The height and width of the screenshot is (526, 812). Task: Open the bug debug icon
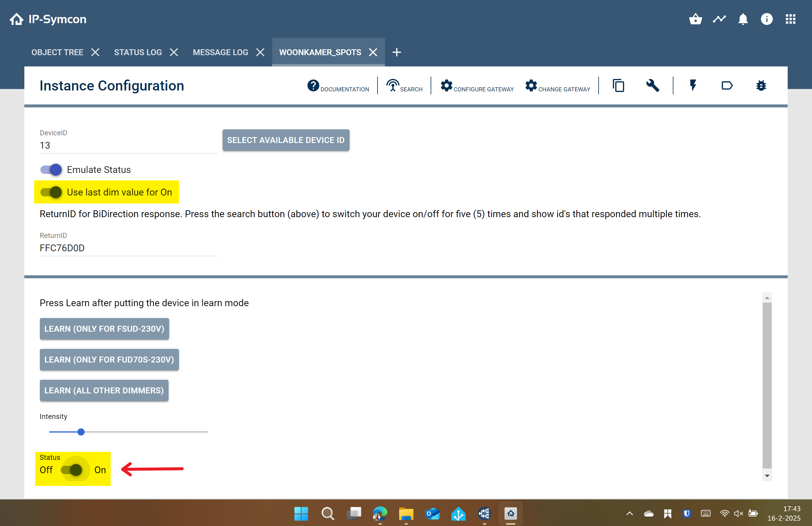(761, 85)
